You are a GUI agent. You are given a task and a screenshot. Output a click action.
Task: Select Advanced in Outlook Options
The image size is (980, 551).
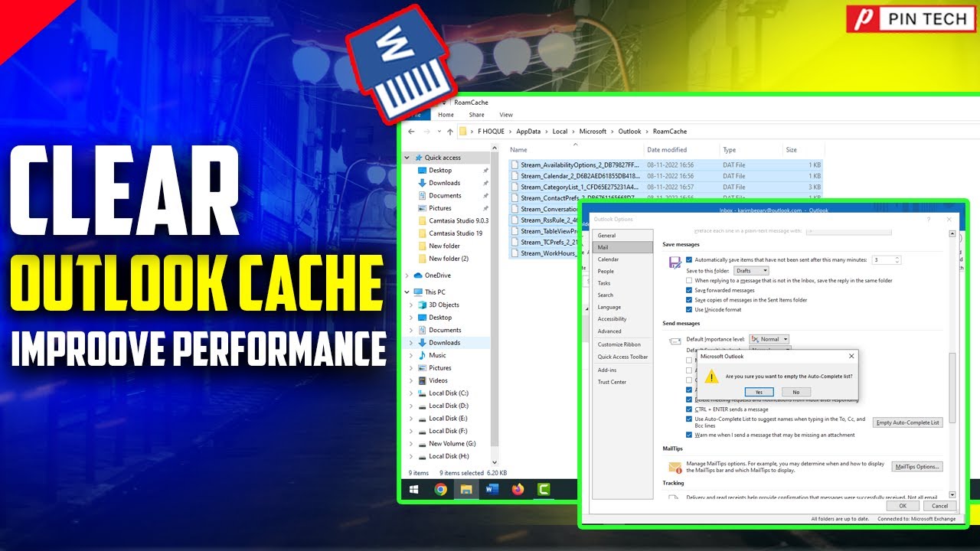623,331
